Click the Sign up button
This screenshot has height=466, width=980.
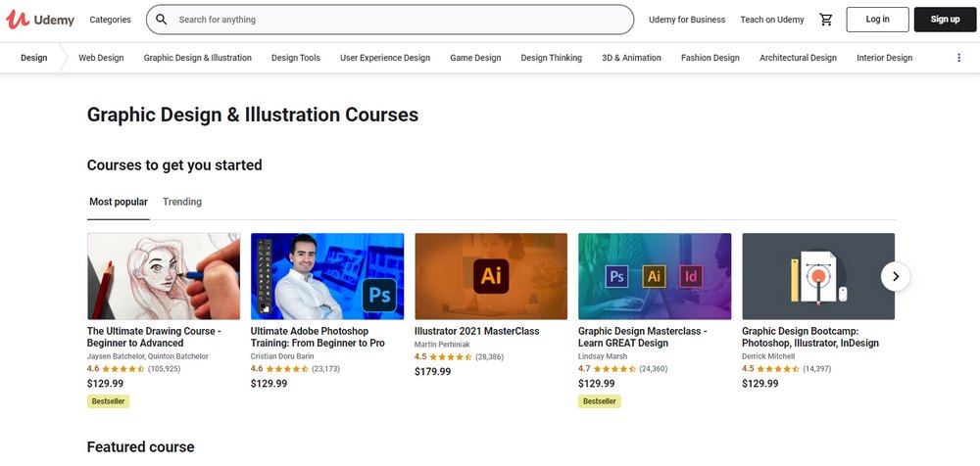(945, 20)
